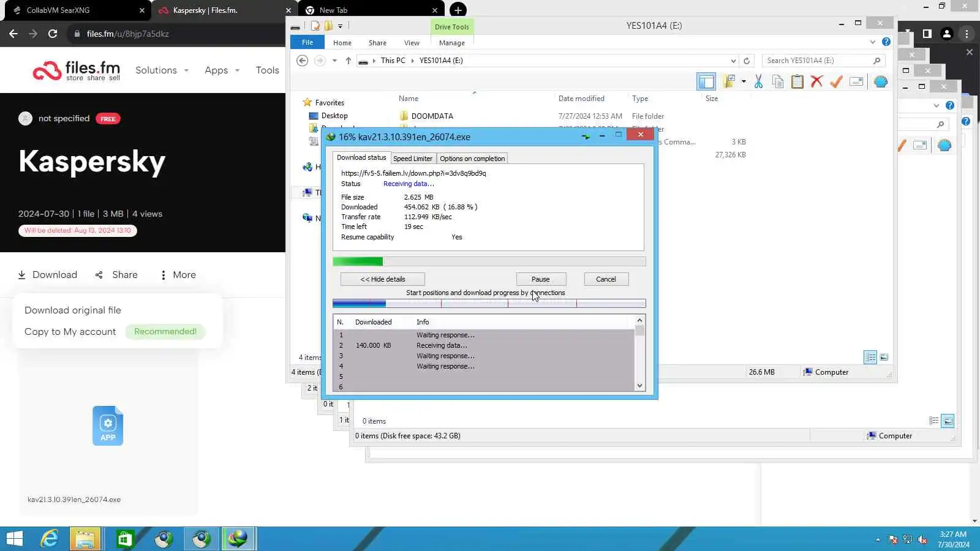Go back in the browser

(x=13, y=34)
